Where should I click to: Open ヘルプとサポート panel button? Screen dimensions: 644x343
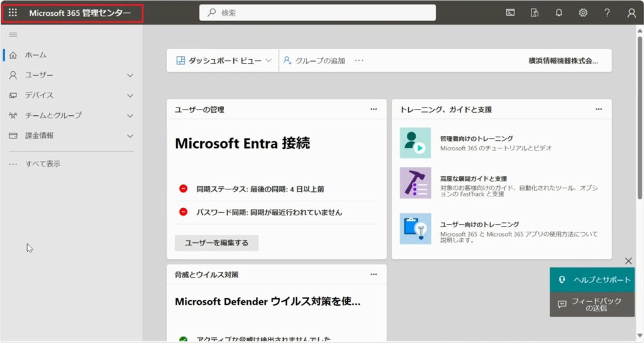(592, 279)
